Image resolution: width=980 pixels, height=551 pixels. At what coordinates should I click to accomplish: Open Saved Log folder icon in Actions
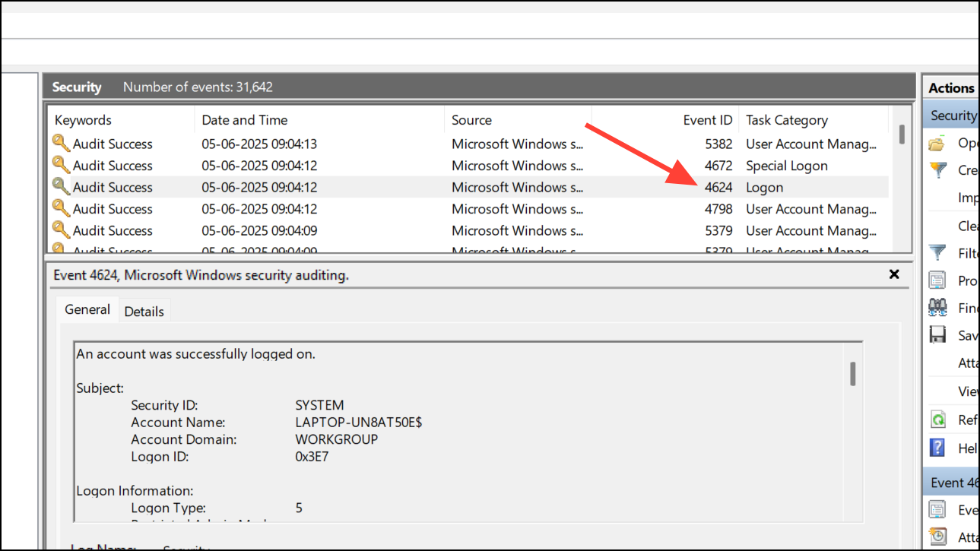(x=937, y=143)
